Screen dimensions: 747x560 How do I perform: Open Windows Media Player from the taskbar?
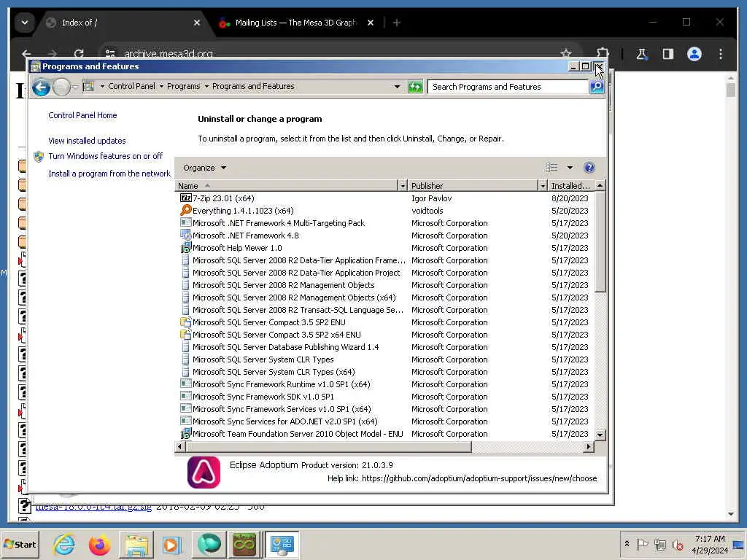pyautogui.click(x=171, y=545)
